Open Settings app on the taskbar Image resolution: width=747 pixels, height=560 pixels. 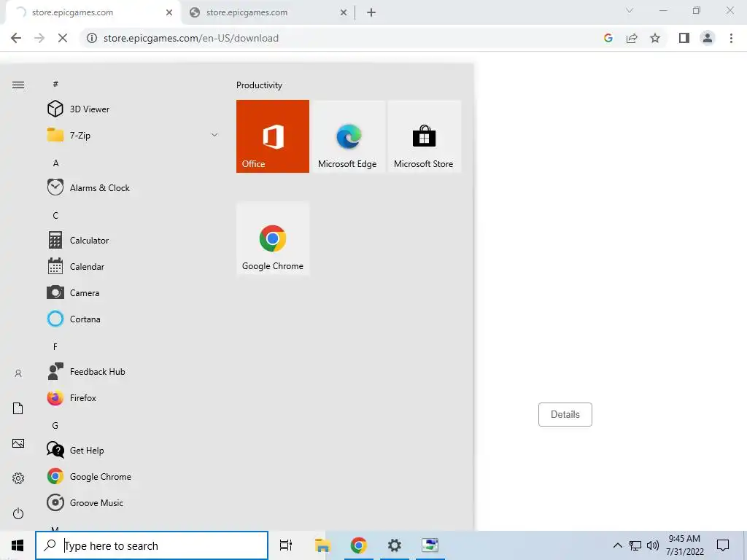pos(395,545)
